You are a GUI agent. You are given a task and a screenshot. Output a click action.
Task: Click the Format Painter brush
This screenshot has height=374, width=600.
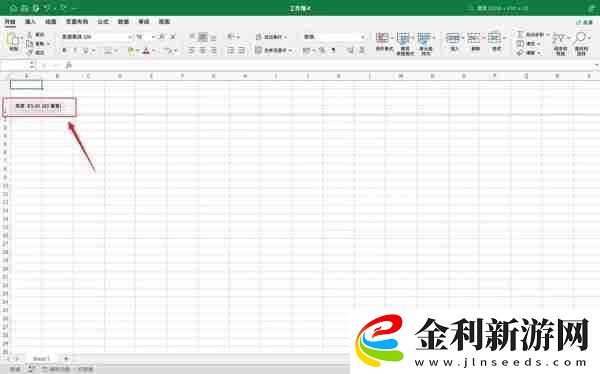coord(29,52)
